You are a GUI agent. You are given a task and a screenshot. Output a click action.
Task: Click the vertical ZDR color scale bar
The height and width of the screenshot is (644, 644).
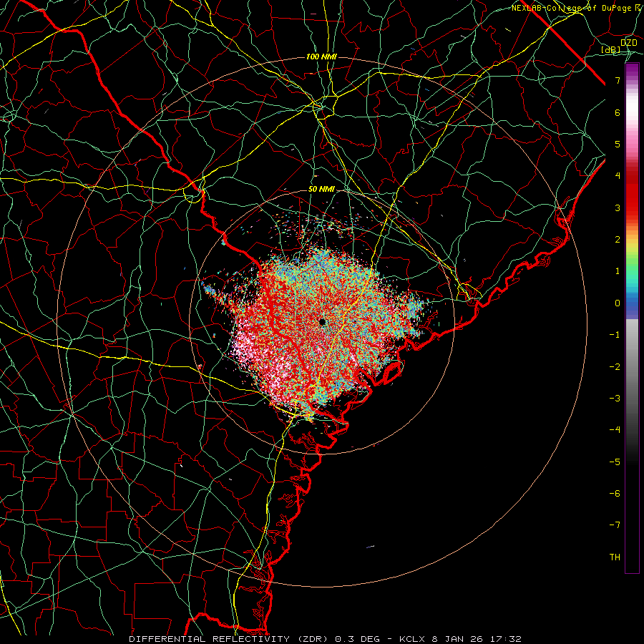tap(632, 318)
